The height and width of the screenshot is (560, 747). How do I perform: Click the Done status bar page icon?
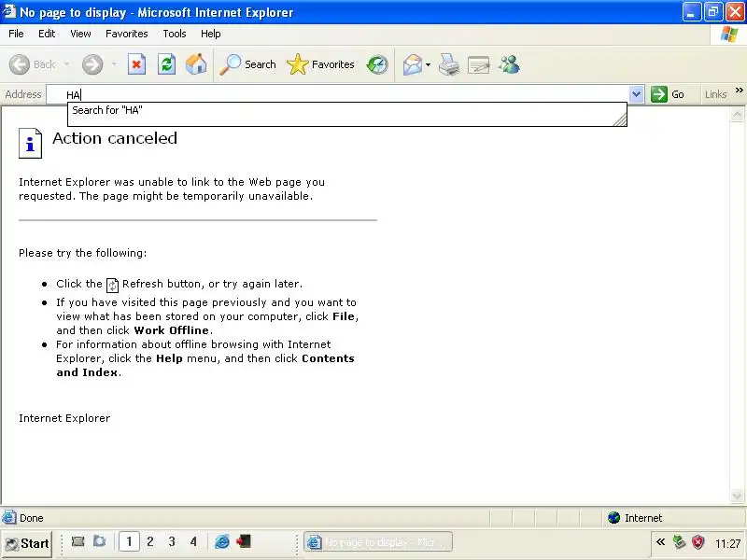(8, 517)
